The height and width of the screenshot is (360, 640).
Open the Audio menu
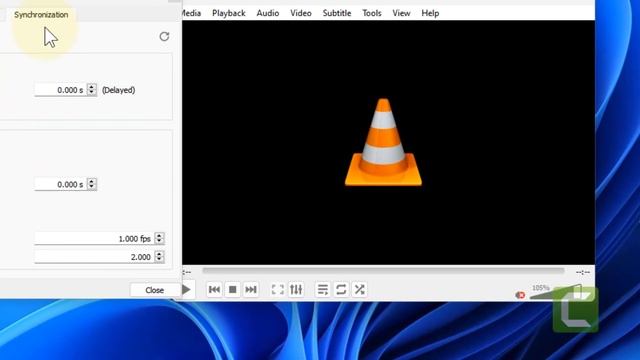(x=268, y=13)
